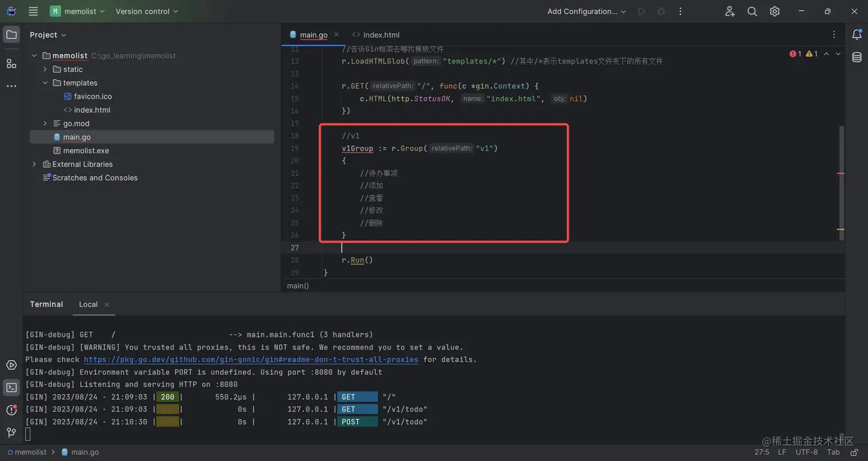Viewport: 868px width, 461px height.
Task: Click the main() breadcrumb below editor
Action: click(x=298, y=285)
